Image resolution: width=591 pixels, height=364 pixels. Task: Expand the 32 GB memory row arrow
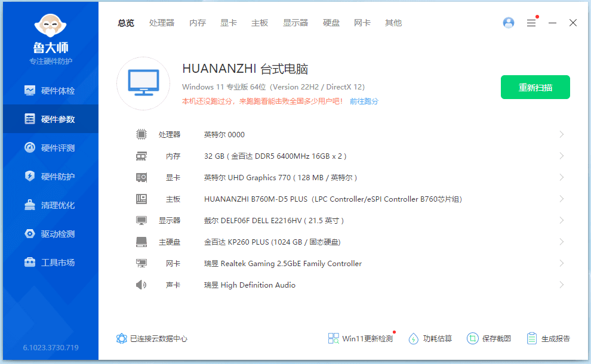coord(562,156)
